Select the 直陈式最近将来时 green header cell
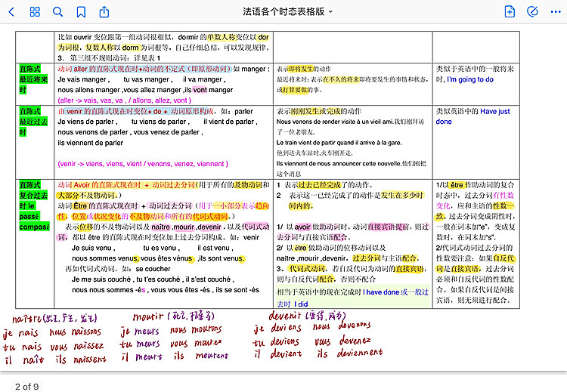This screenshot has height=392, width=567. pyautogui.click(x=33, y=79)
